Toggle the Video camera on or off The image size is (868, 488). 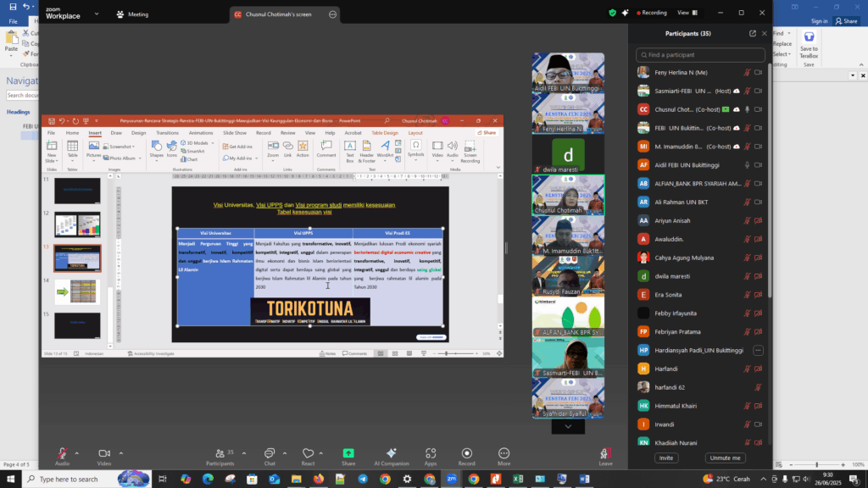[x=104, y=453]
